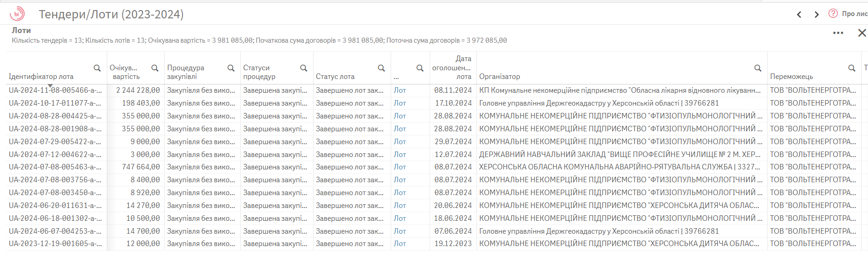Click the Тендери/Лоти (2023-2024) sheet title
This screenshot has width=868, height=258.
111,15
